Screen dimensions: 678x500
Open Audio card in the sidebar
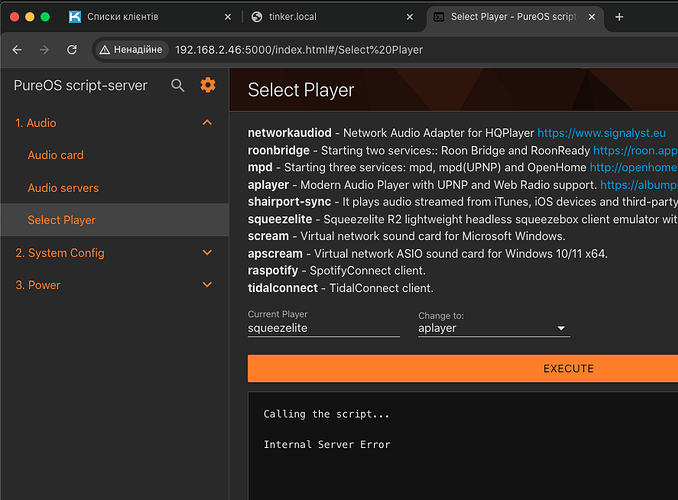56,155
